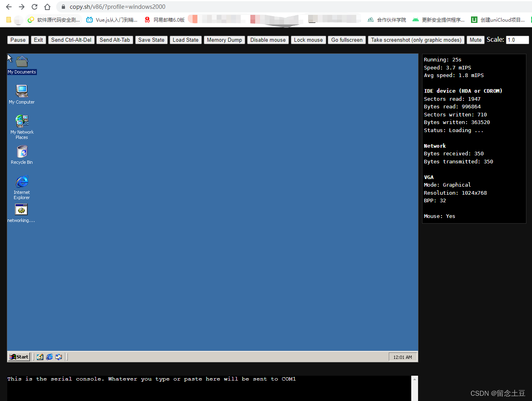
Task: Click the Show Desktop quick launch icon
Action: click(40, 357)
